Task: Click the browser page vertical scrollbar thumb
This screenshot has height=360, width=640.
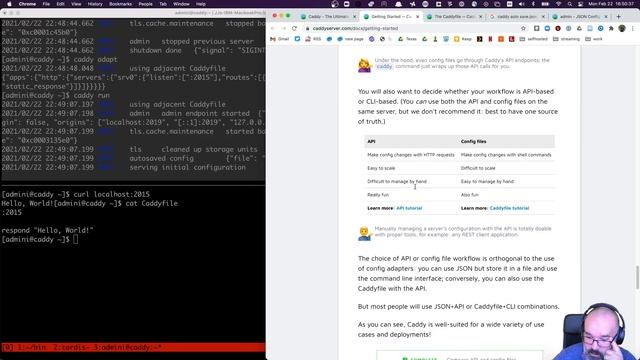Action: (x=637, y=278)
